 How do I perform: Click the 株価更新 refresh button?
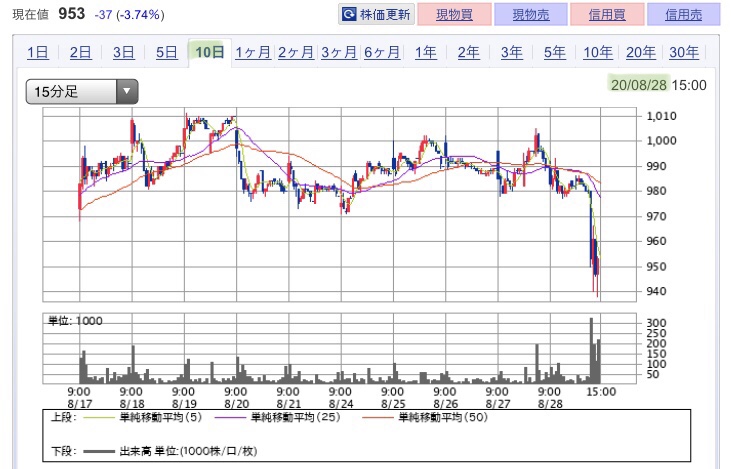tap(376, 14)
